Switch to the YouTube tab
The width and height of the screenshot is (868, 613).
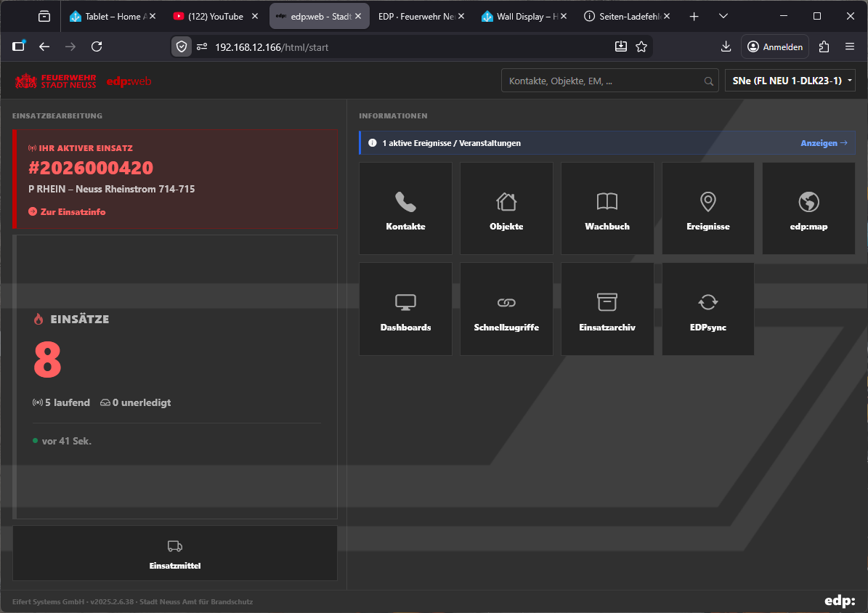[215, 16]
